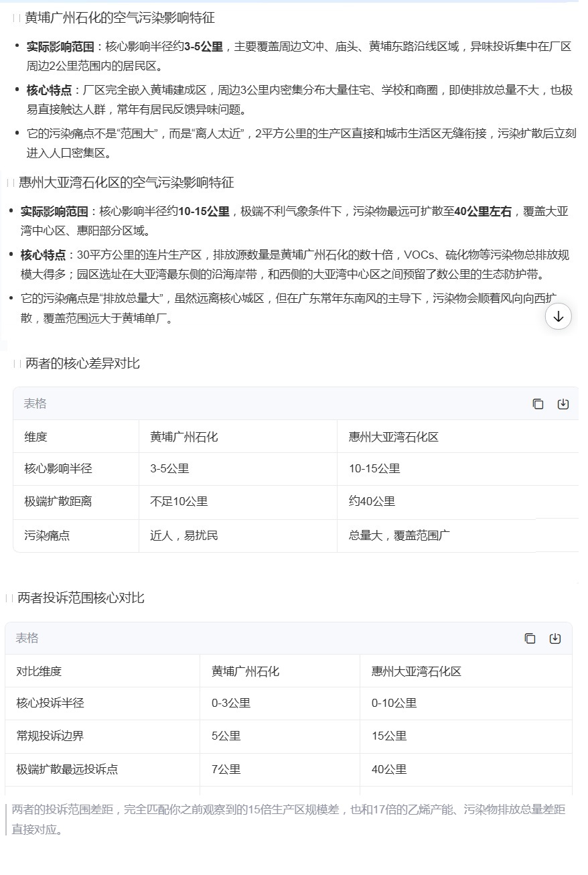588x875 pixels.
Task: Select heading 两者投诉范围核心对比
Action: pos(81,598)
